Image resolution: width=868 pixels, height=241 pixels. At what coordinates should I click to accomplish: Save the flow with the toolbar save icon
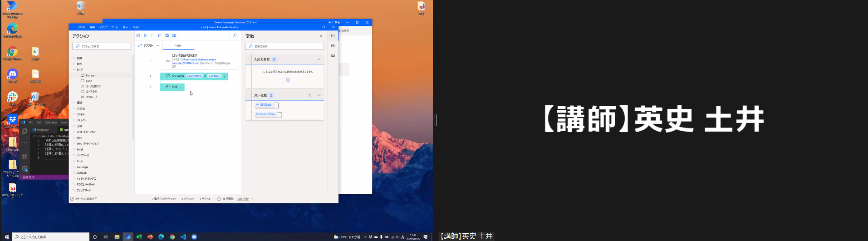138,35
